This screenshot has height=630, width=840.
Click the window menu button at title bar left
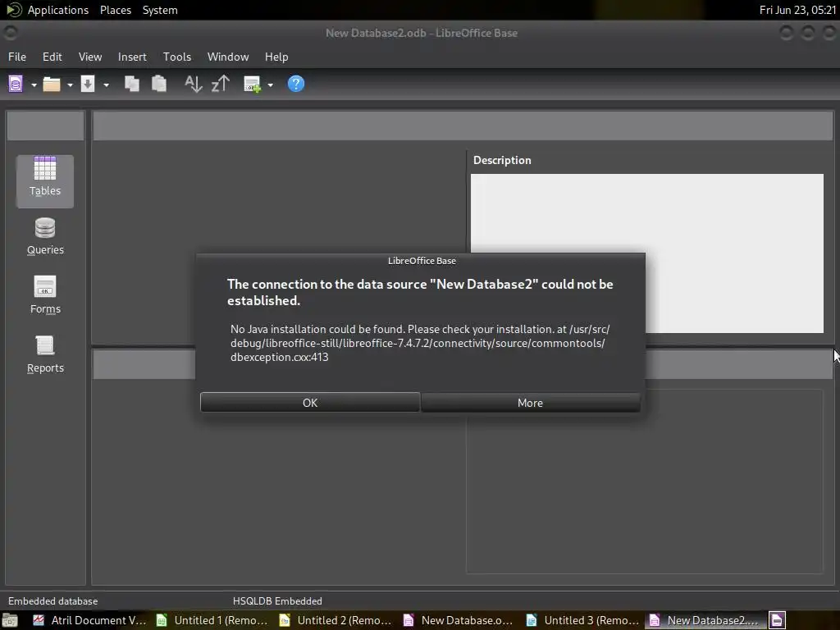point(10,33)
